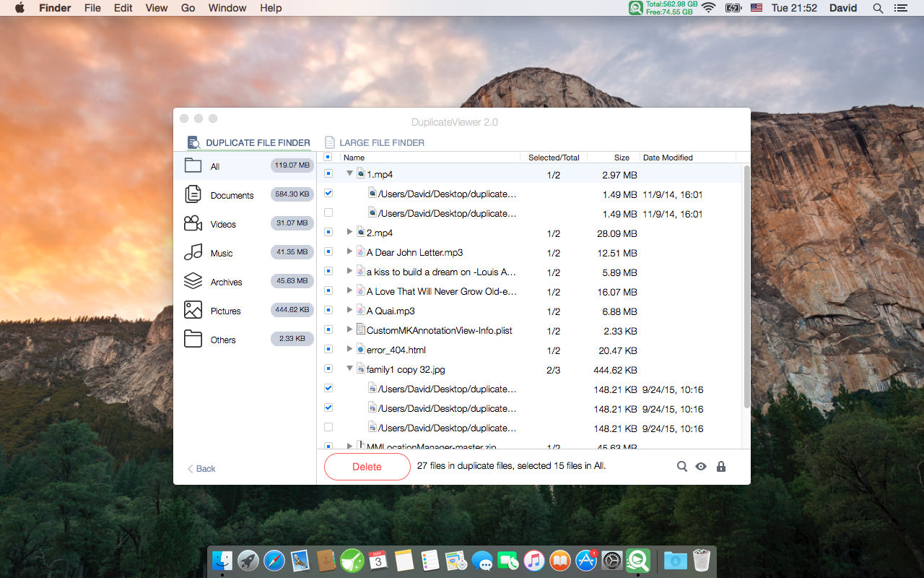Click the Back link
The width and height of the screenshot is (924, 578).
coord(201,468)
